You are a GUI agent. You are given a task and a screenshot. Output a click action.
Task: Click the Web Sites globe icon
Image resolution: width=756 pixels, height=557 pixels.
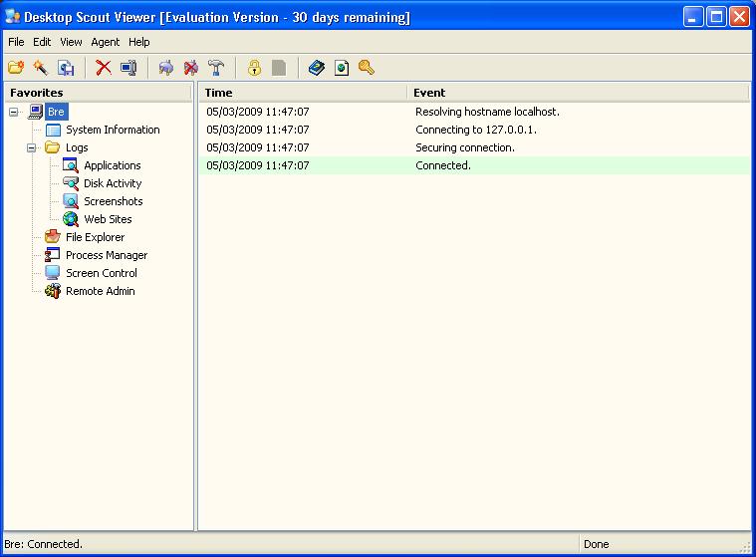(71, 219)
